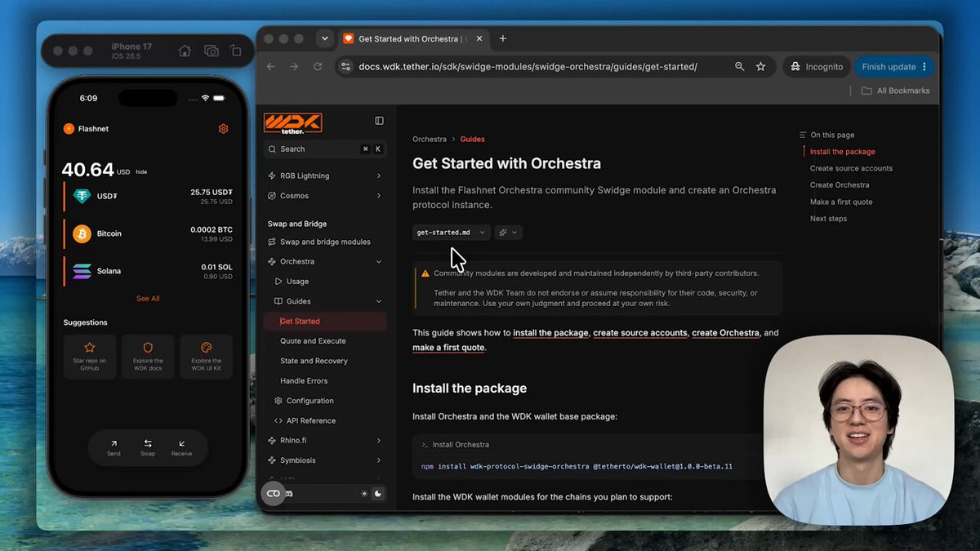
Task: Click the Guides breadcrumb label
Action: click(472, 140)
